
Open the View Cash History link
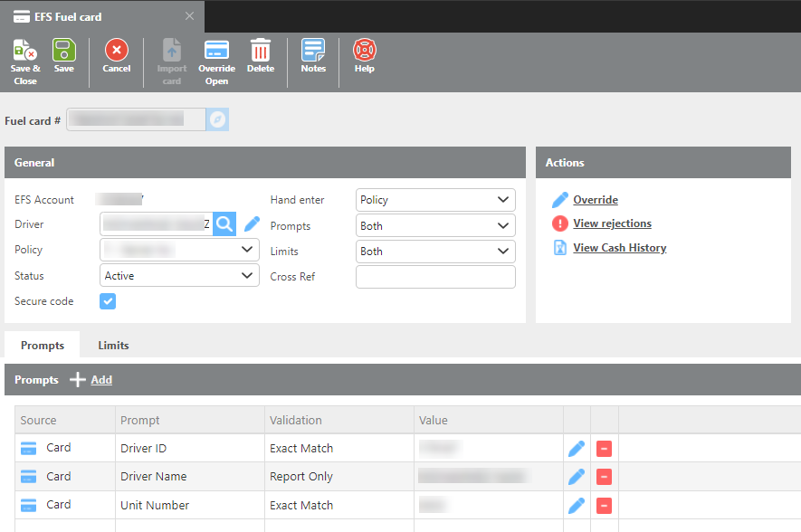pyautogui.click(x=619, y=248)
